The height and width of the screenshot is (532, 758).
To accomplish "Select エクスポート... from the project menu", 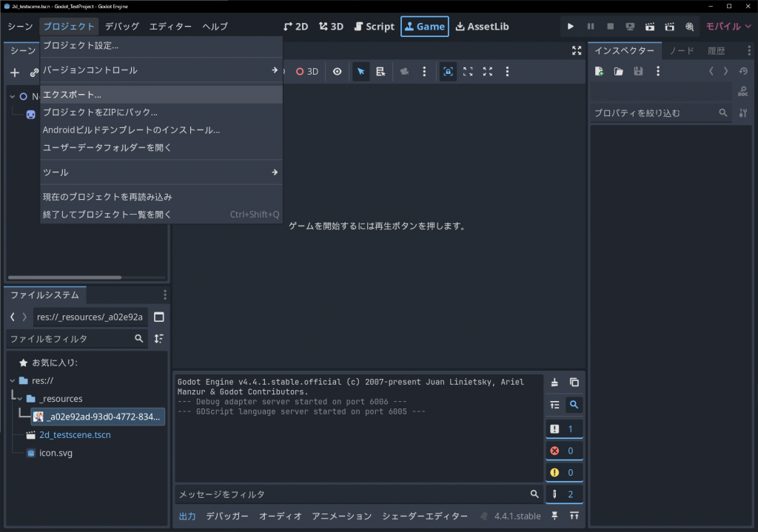I will click(160, 95).
